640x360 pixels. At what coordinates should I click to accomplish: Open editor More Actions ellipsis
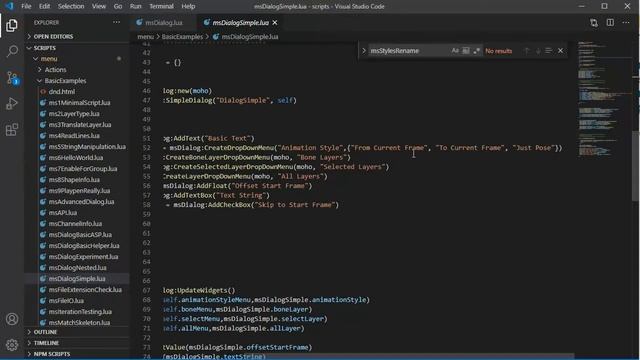626,23
